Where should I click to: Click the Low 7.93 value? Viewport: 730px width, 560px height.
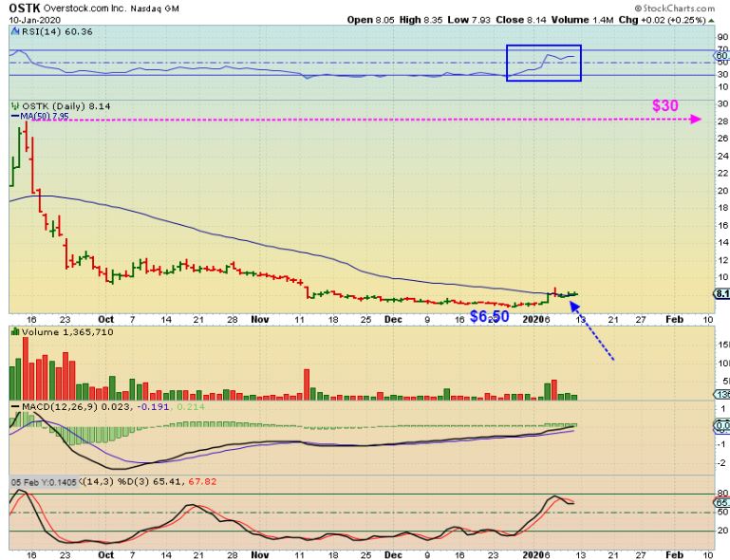coord(469,20)
